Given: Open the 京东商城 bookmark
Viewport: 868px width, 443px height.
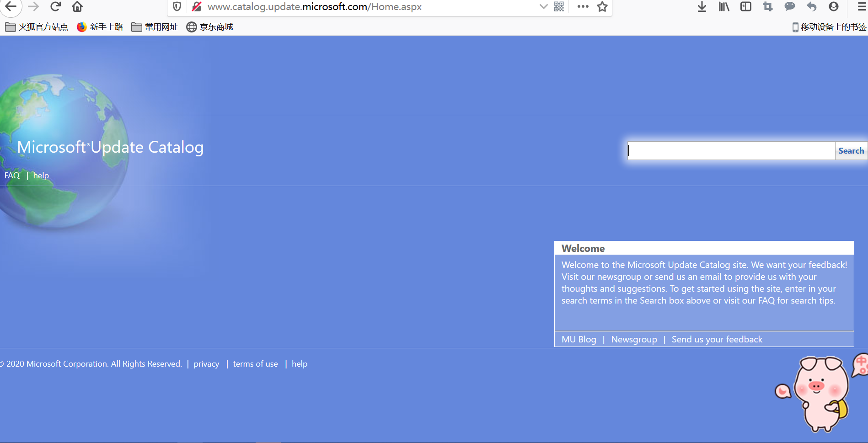Looking at the screenshot, I should [210, 27].
